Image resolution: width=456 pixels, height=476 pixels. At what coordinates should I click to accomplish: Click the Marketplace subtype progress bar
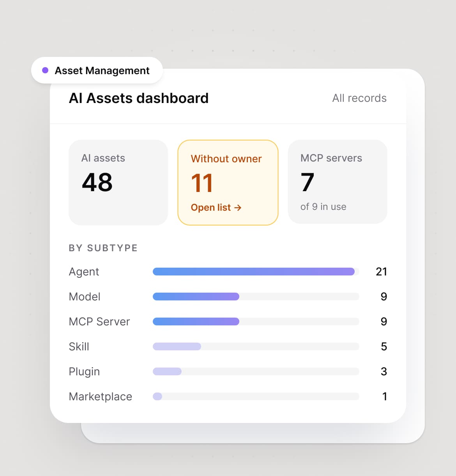[x=256, y=396]
